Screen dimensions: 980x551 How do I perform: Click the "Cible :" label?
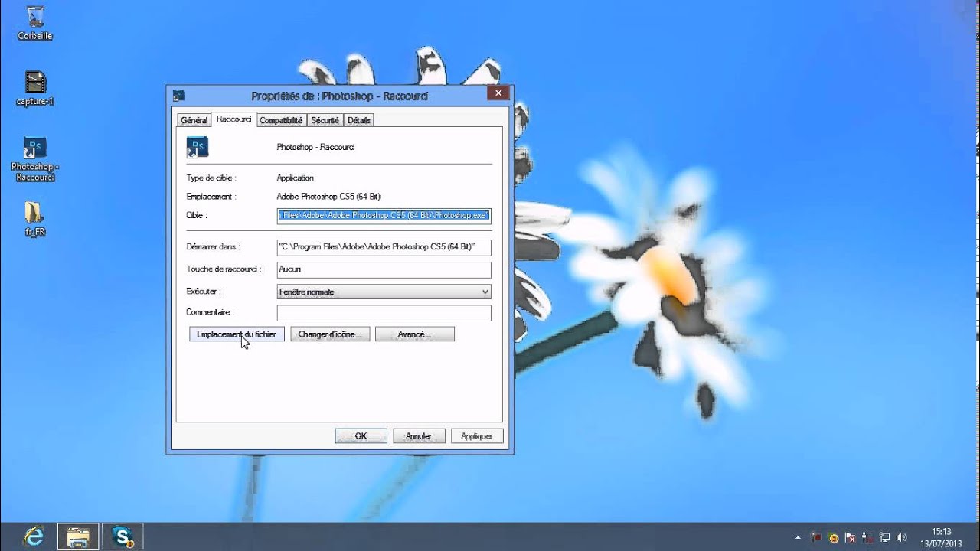(197, 216)
